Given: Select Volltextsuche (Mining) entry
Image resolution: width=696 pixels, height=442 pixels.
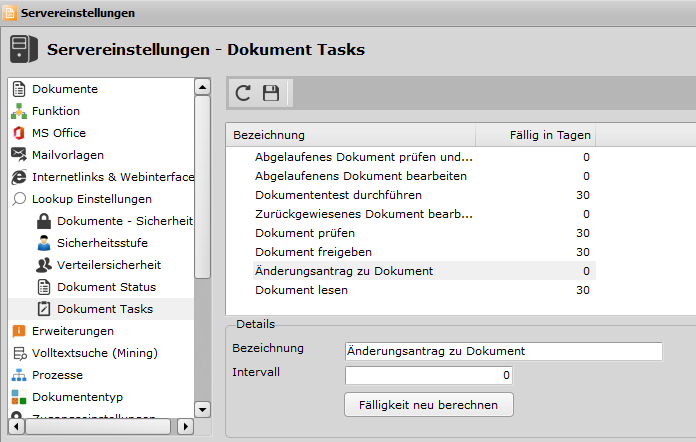Looking at the screenshot, I should (x=95, y=353).
